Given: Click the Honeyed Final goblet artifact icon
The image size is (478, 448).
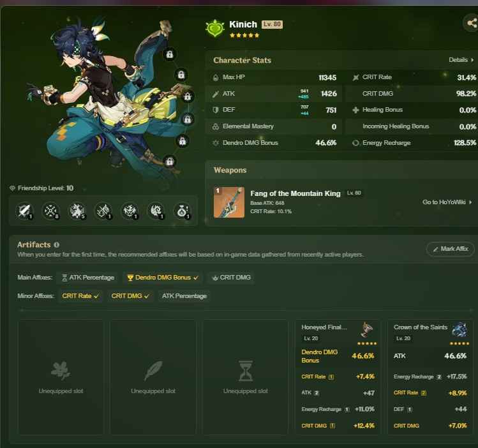Looking at the screenshot, I should (367, 330).
